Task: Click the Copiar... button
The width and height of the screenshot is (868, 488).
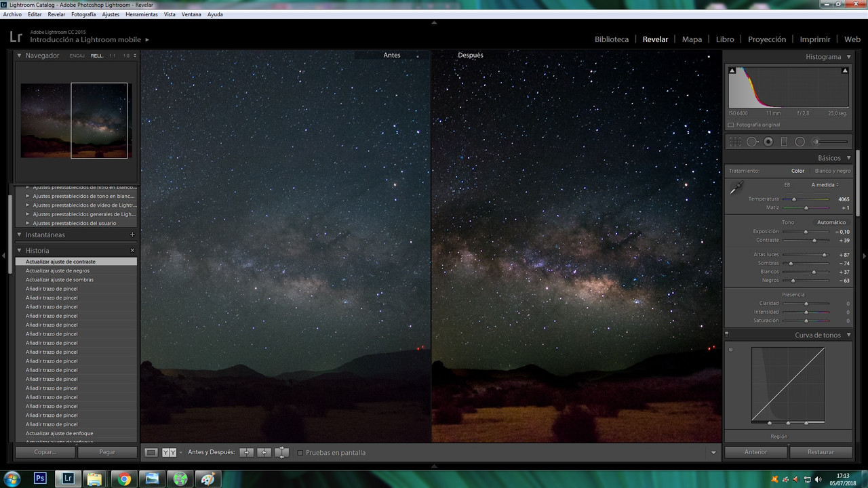Action: pos(45,452)
